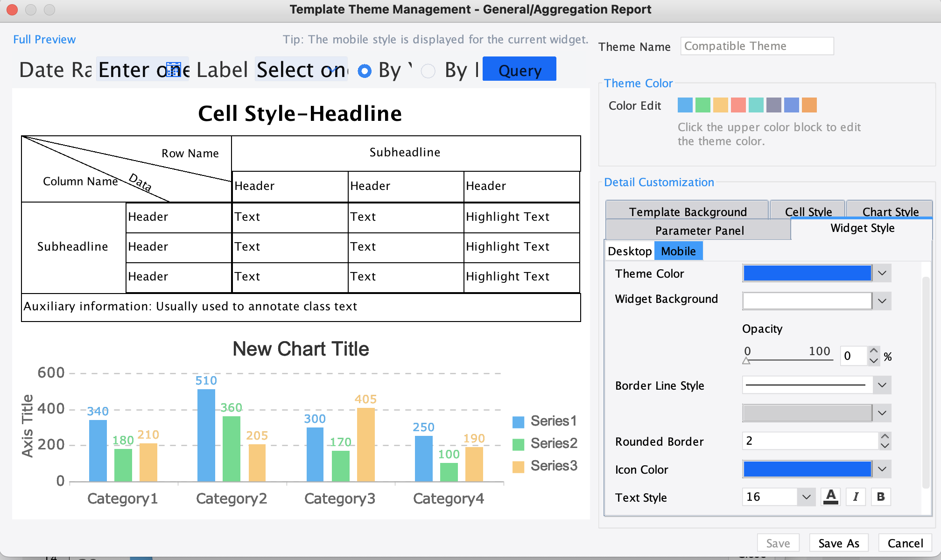Open the Icon Color dropdown
This screenshot has width=941, height=560.
[x=882, y=469]
